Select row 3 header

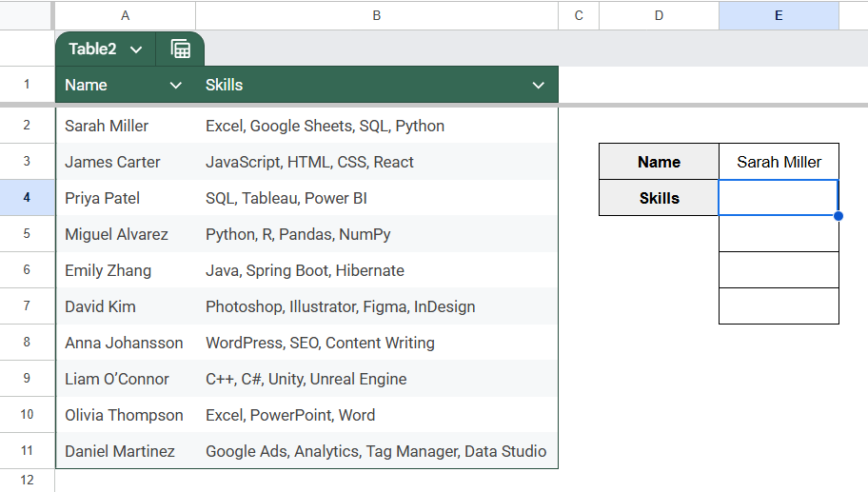27,162
